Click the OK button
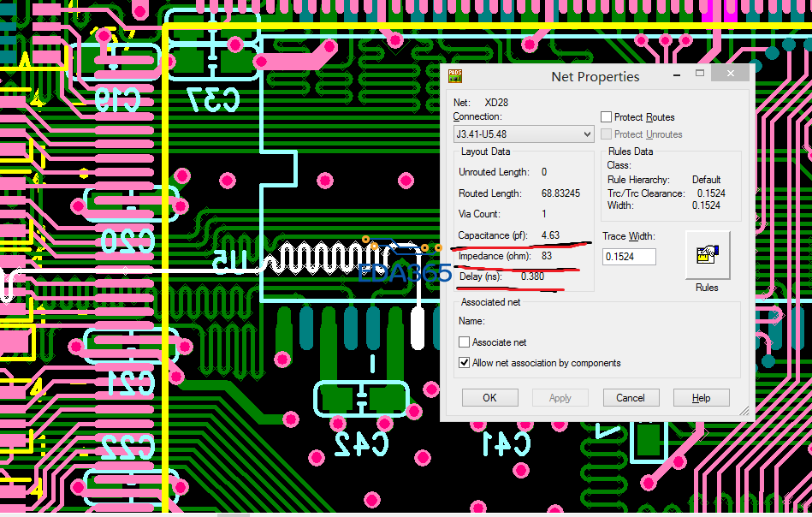This screenshot has height=517, width=812. 490,398
